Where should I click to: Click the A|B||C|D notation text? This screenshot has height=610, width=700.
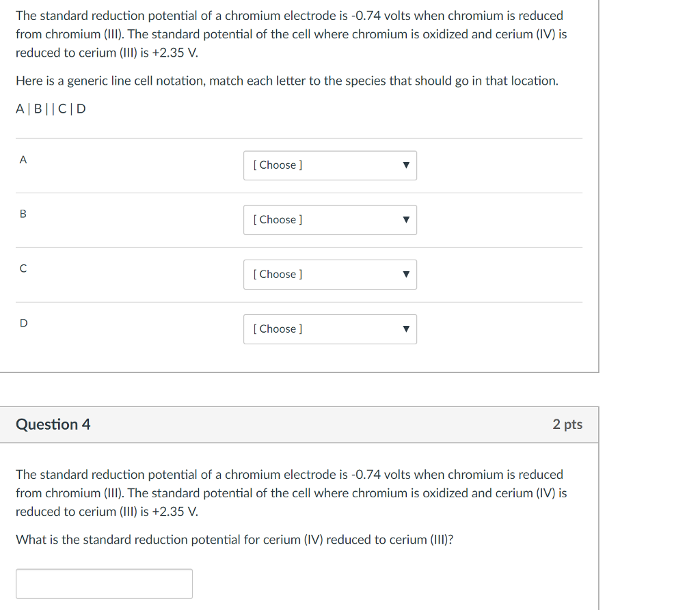point(51,109)
